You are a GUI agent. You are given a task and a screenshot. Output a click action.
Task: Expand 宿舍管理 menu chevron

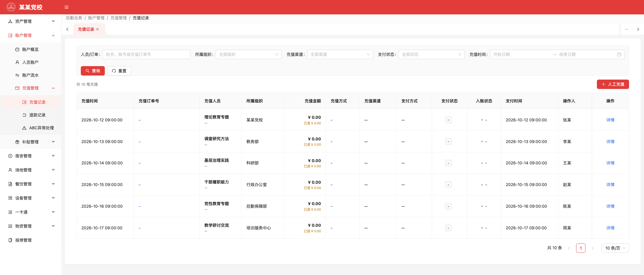coord(53,156)
